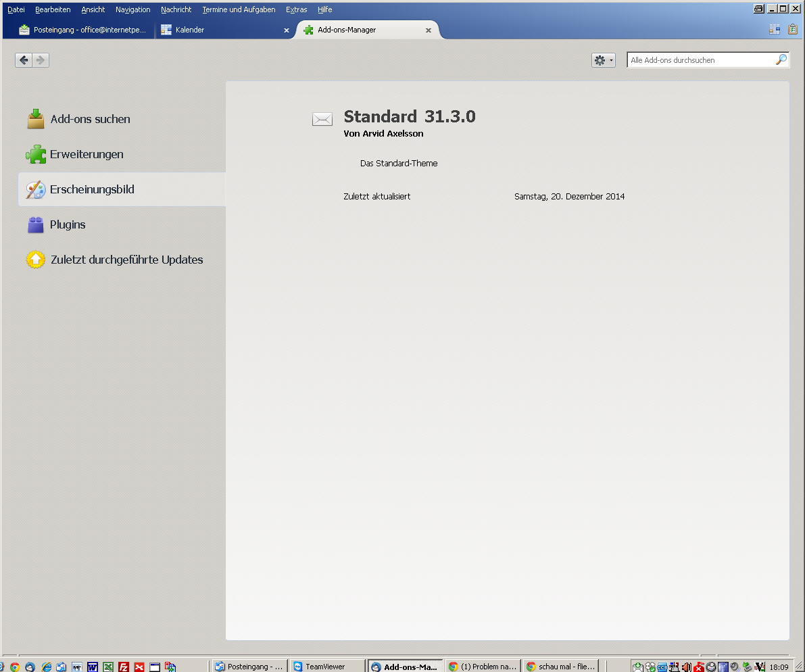Open the tasks clipboard icon at top right

[x=793, y=29]
